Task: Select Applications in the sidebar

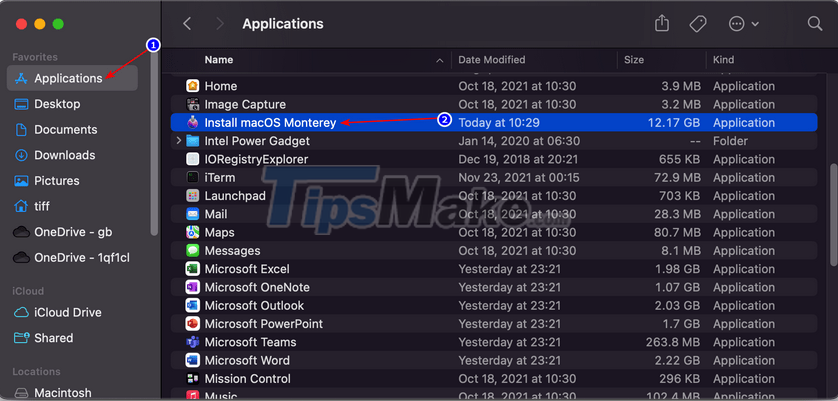Action: click(x=72, y=78)
